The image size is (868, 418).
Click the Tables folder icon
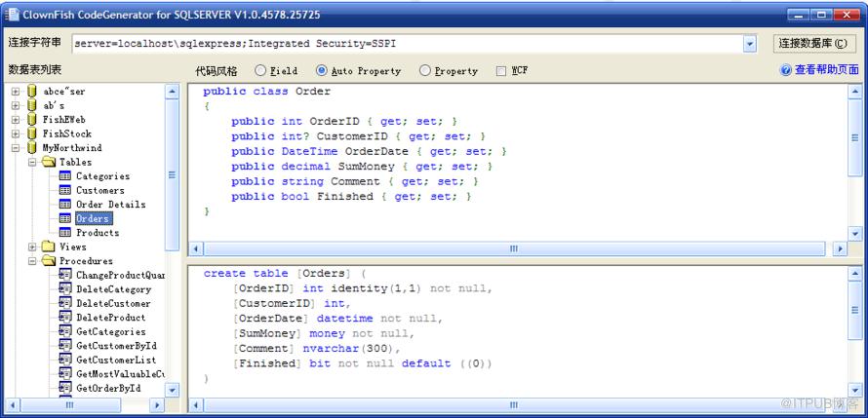tap(50, 162)
